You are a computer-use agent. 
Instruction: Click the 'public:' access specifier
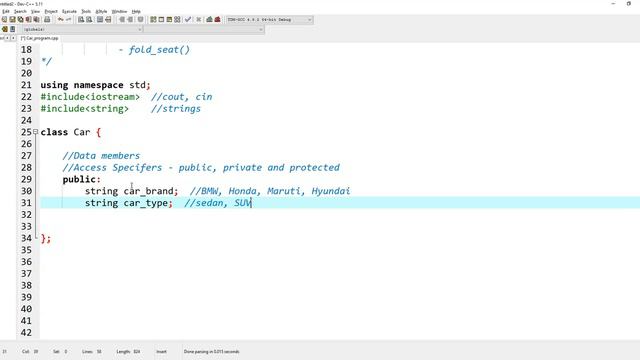pos(82,179)
